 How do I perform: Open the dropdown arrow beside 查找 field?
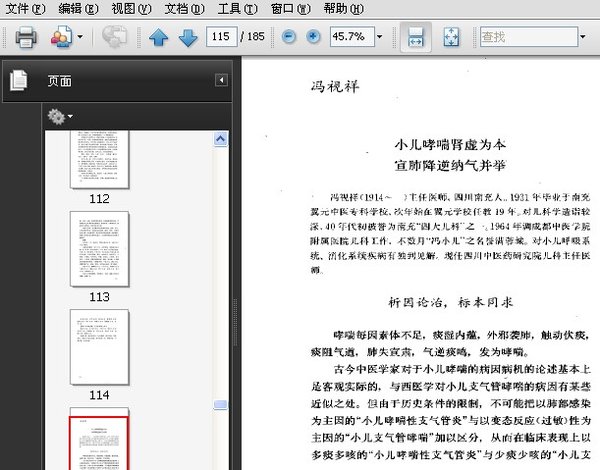tap(582, 37)
